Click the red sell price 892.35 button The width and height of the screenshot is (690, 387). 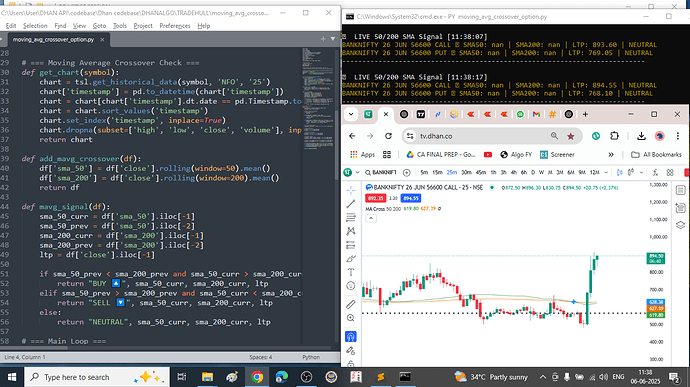tap(375, 198)
